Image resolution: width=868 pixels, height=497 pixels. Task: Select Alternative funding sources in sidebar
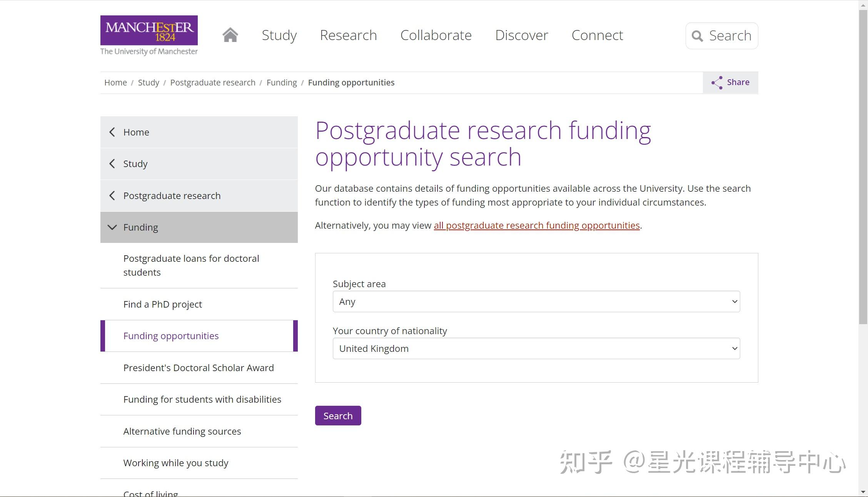click(182, 431)
